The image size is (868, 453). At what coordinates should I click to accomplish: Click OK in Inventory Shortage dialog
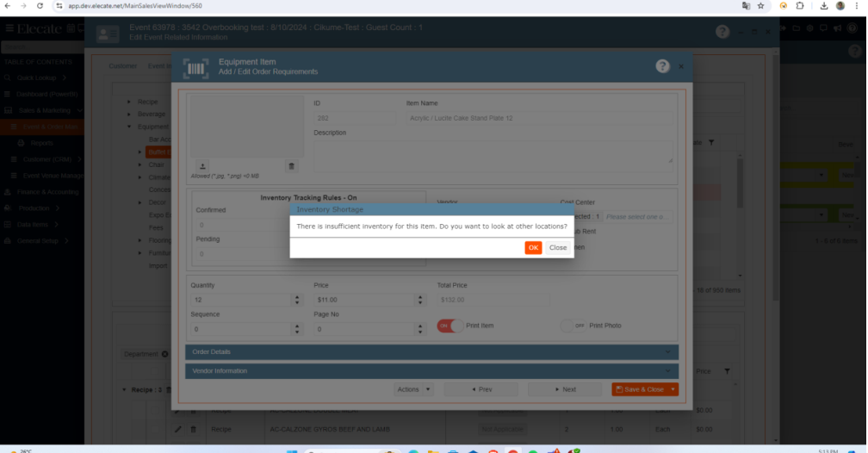pos(533,247)
